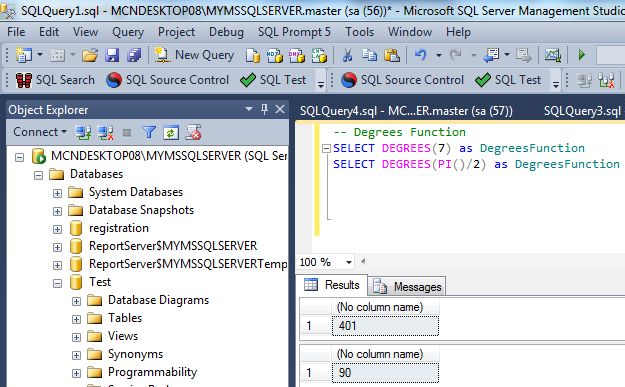Viewport: 625px width, 387px height.
Task: Click the second SQL Source Control button
Action: click(x=402, y=80)
